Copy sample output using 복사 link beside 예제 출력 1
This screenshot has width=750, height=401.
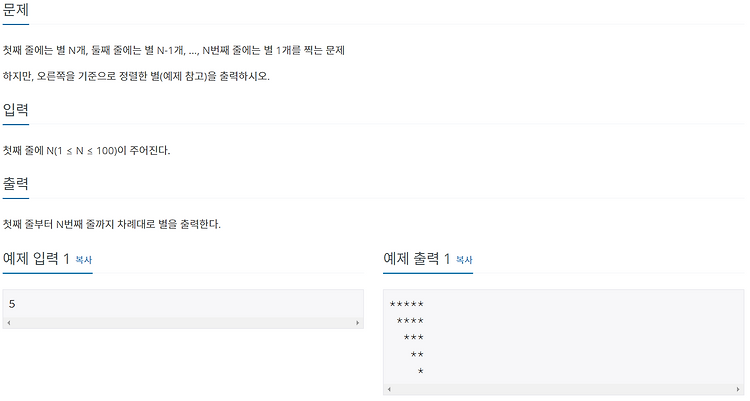click(x=464, y=260)
